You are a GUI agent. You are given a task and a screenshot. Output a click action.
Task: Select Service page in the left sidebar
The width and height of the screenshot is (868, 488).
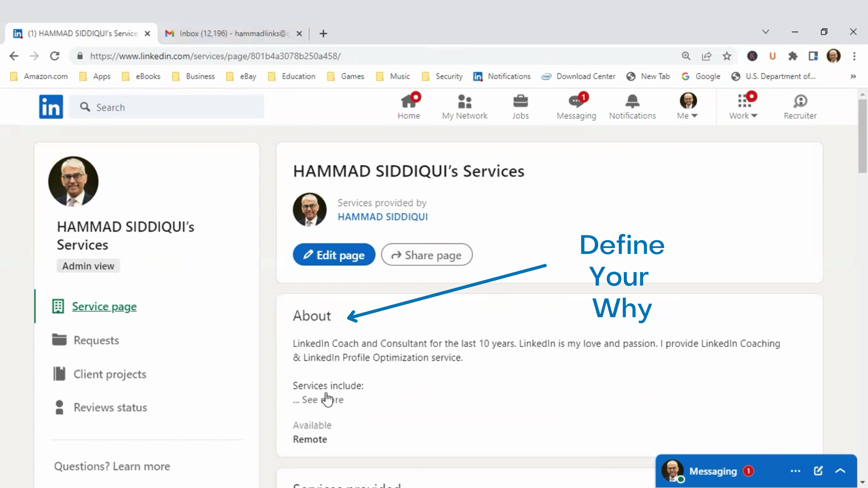point(104,306)
